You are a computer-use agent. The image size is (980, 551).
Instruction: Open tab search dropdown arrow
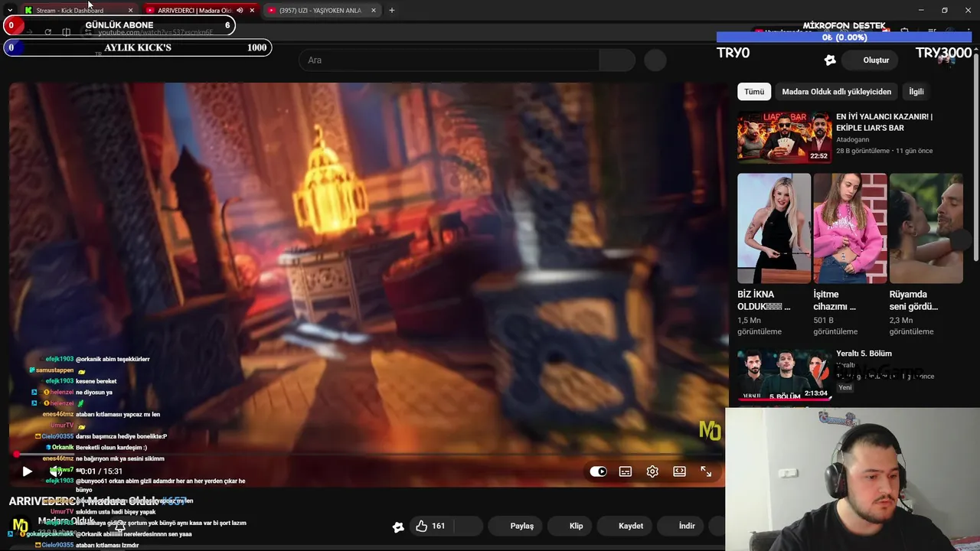coord(10,10)
